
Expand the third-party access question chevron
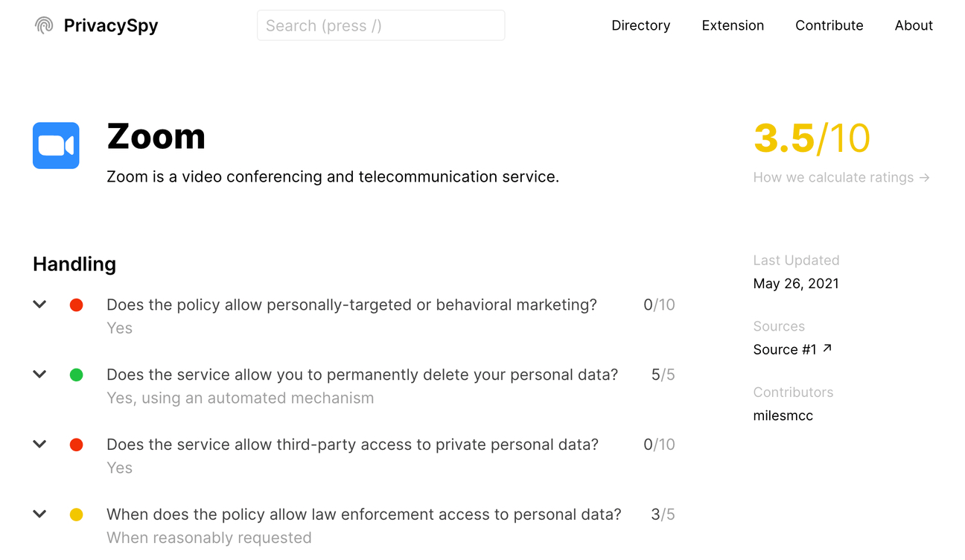[x=40, y=444]
